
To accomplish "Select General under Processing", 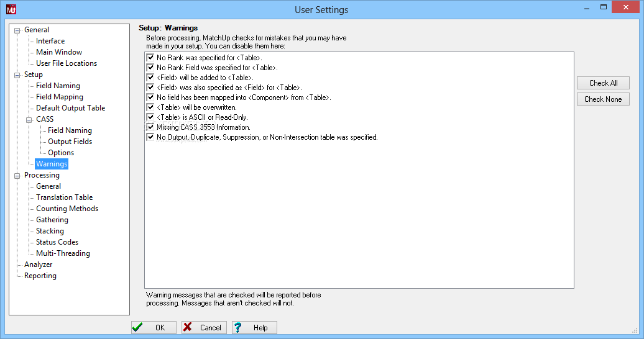I will 48,186.
